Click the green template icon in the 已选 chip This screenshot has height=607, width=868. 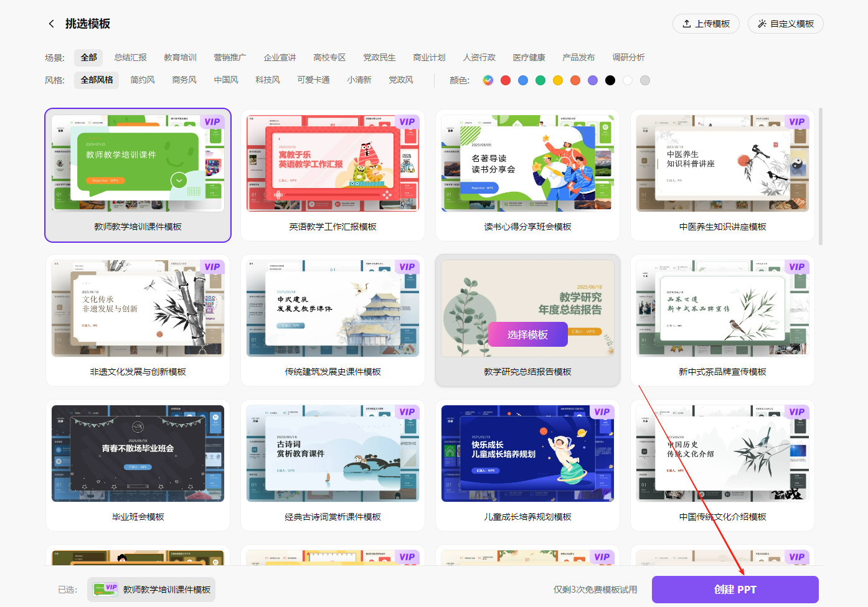pyautogui.click(x=105, y=588)
